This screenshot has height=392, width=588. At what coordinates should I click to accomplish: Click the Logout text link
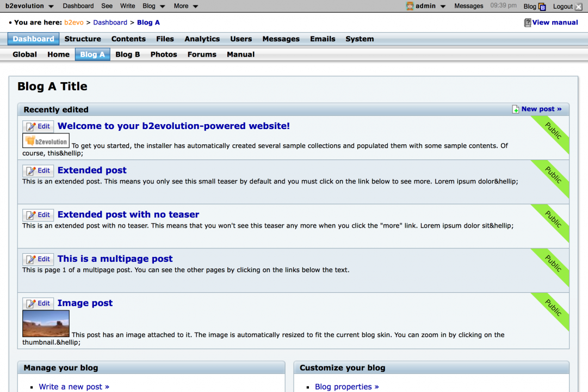(x=563, y=7)
